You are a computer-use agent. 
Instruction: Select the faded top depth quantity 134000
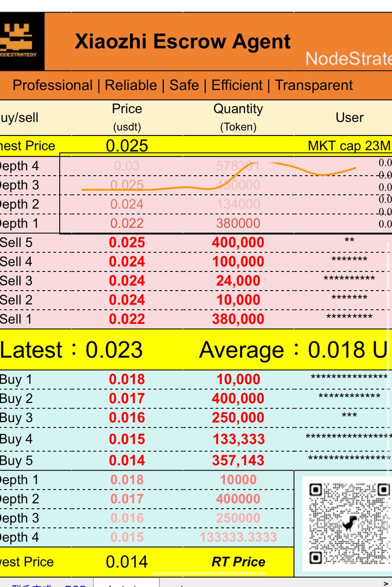coord(238,204)
